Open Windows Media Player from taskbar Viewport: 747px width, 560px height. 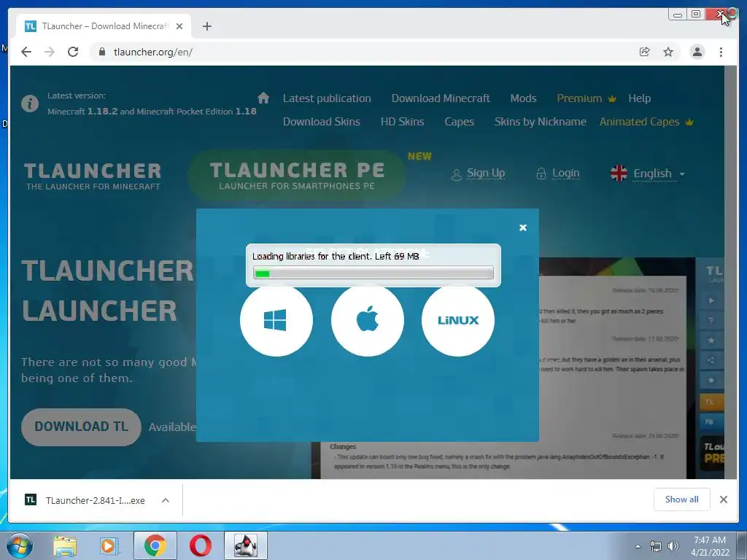109,545
